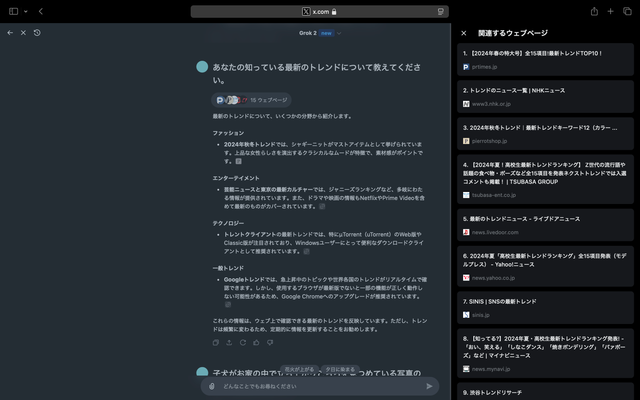Click the citation icon after the ファッション paragraph
This screenshot has width=640, height=400.
click(238, 161)
